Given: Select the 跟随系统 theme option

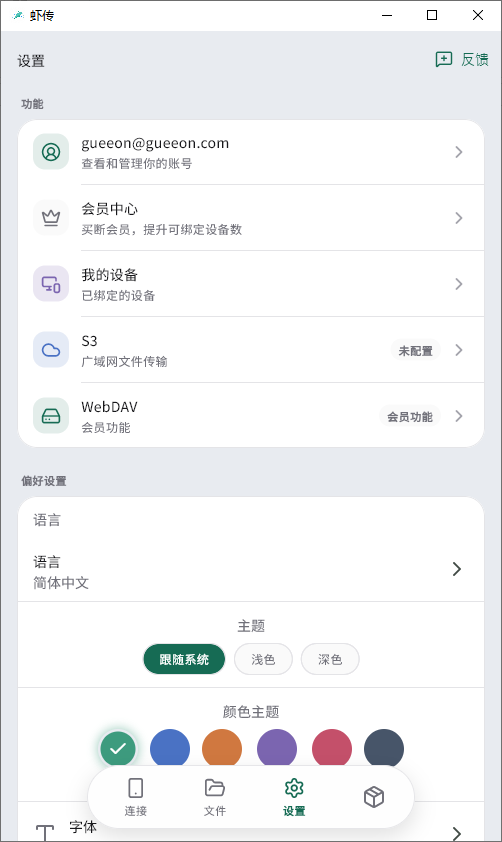Looking at the screenshot, I should tap(184, 659).
